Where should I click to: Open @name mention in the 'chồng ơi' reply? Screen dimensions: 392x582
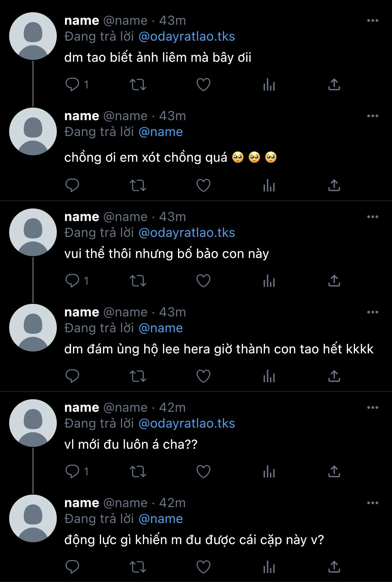point(161,132)
